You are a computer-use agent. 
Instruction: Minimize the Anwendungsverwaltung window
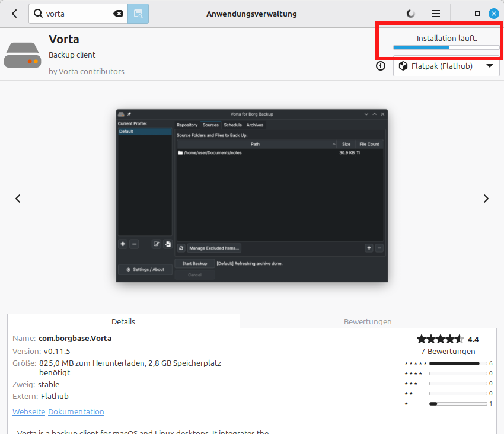click(x=461, y=14)
